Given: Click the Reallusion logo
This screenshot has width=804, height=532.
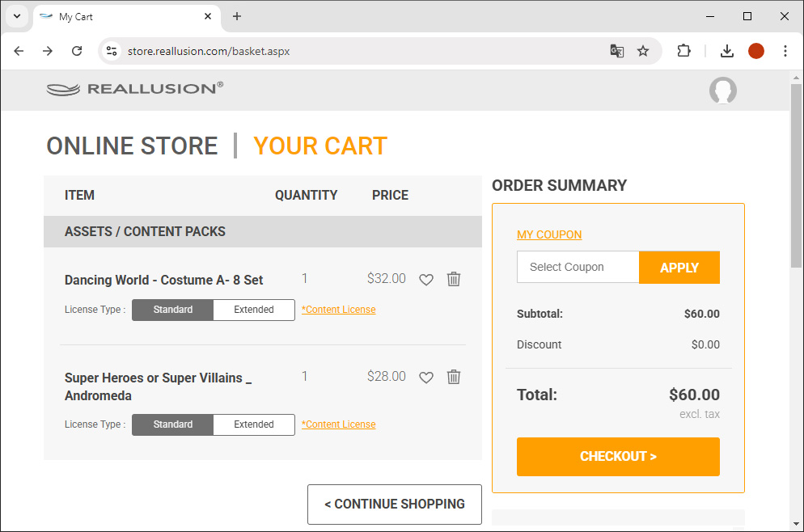Looking at the screenshot, I should pos(135,89).
